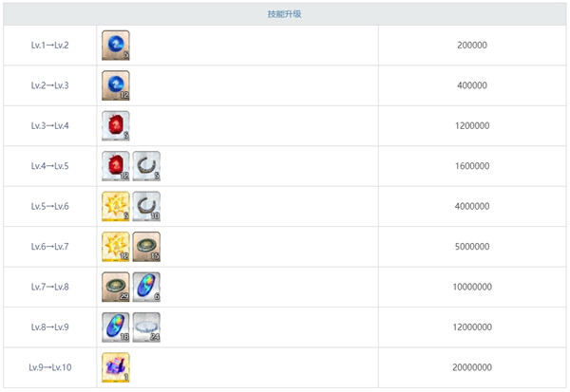Click the Lv.1→Lv.2 label
570x392 pixels.
click(x=49, y=46)
